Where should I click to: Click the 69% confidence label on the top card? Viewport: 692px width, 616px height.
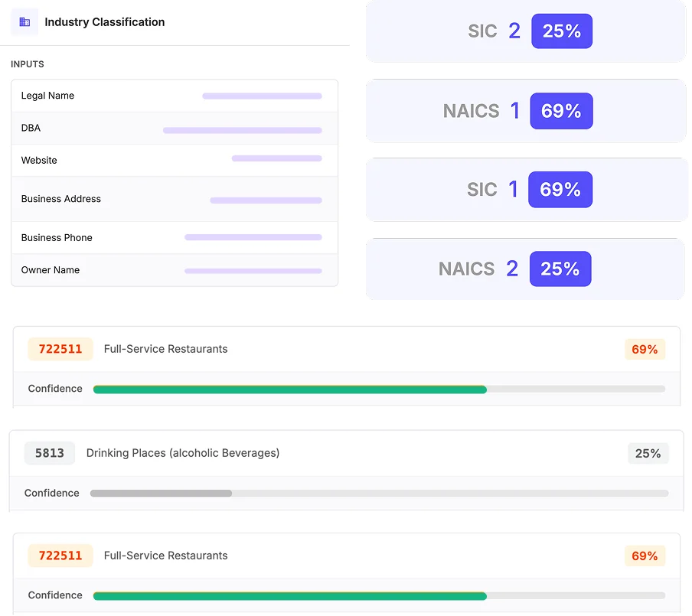pos(645,350)
